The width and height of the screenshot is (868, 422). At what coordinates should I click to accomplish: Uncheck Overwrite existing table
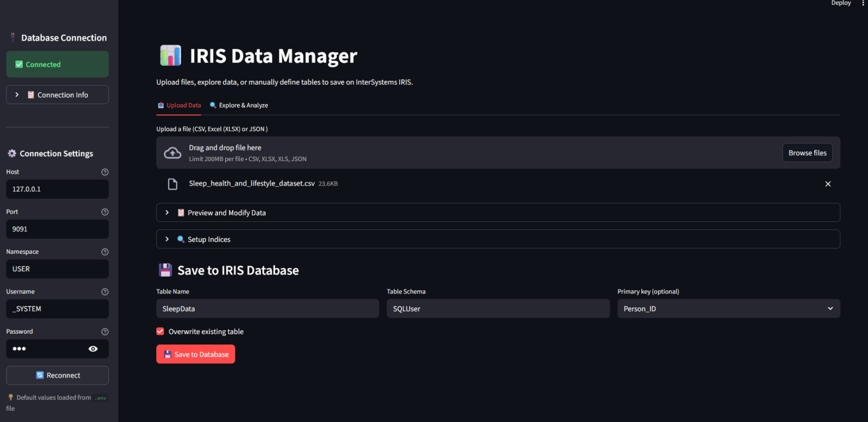(x=161, y=331)
